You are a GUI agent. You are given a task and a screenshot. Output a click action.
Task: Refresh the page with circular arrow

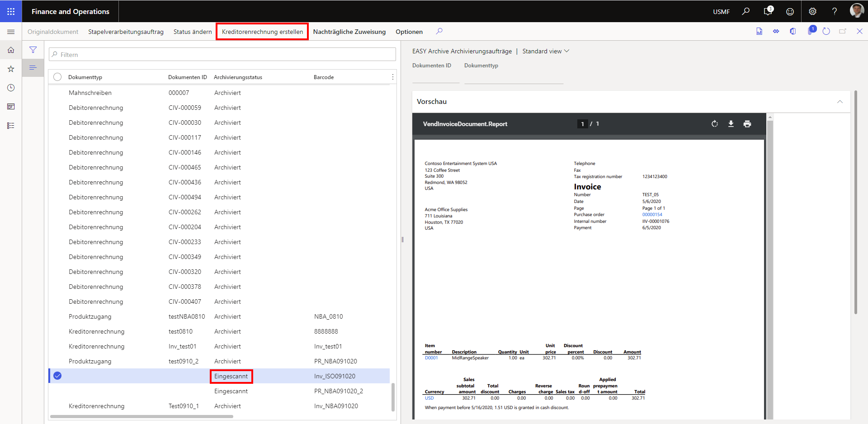[826, 31]
